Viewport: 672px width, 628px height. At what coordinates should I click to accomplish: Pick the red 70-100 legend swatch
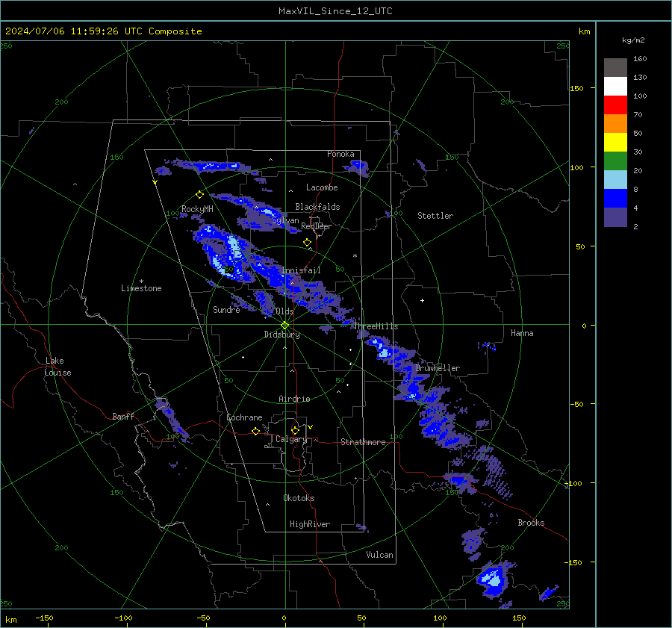tap(615, 105)
